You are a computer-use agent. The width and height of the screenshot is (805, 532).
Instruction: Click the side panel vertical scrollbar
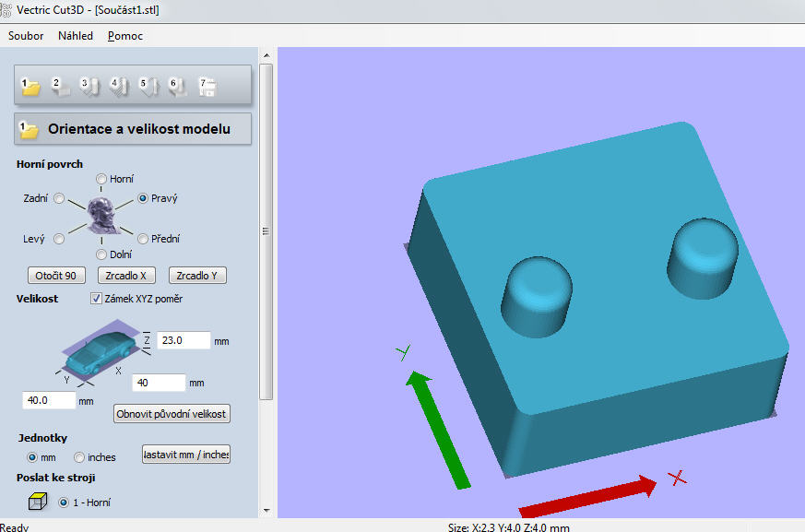266,231
